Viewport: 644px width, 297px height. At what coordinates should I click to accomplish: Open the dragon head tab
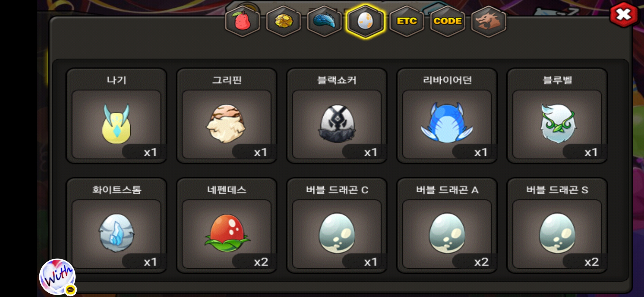pos(489,21)
